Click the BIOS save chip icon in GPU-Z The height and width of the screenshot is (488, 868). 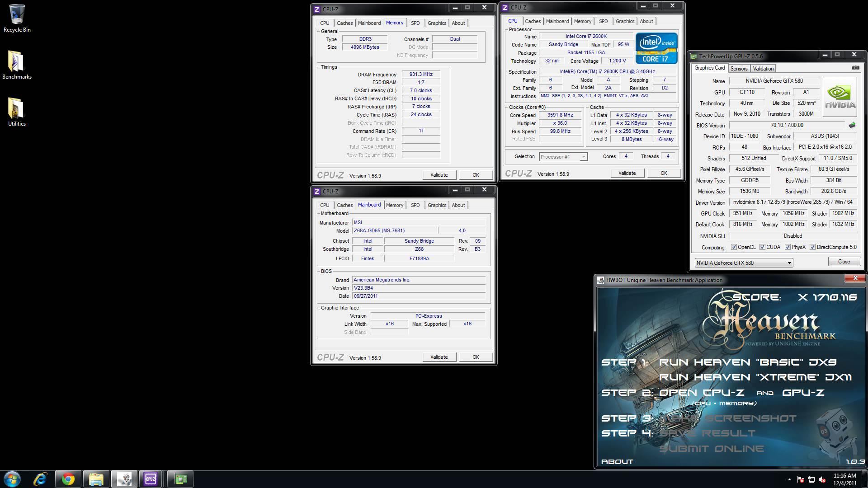(x=852, y=125)
